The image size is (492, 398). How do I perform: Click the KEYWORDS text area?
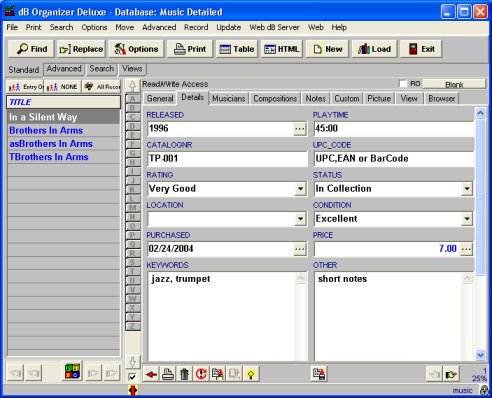coord(222,317)
